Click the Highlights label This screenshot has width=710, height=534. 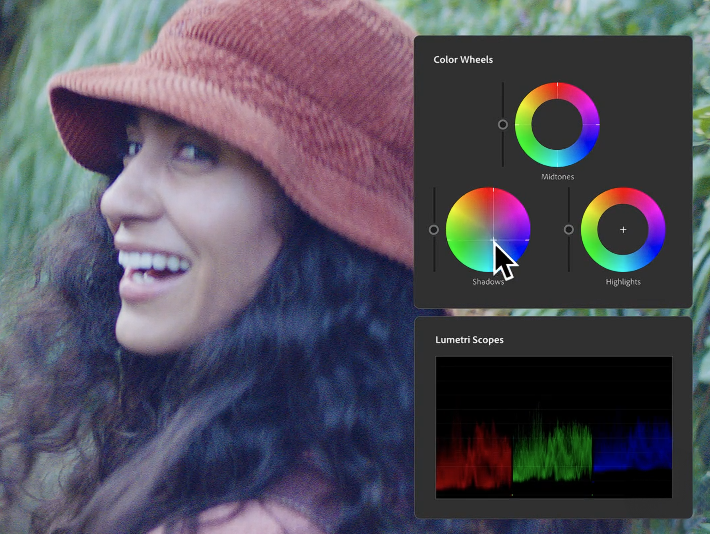click(623, 282)
